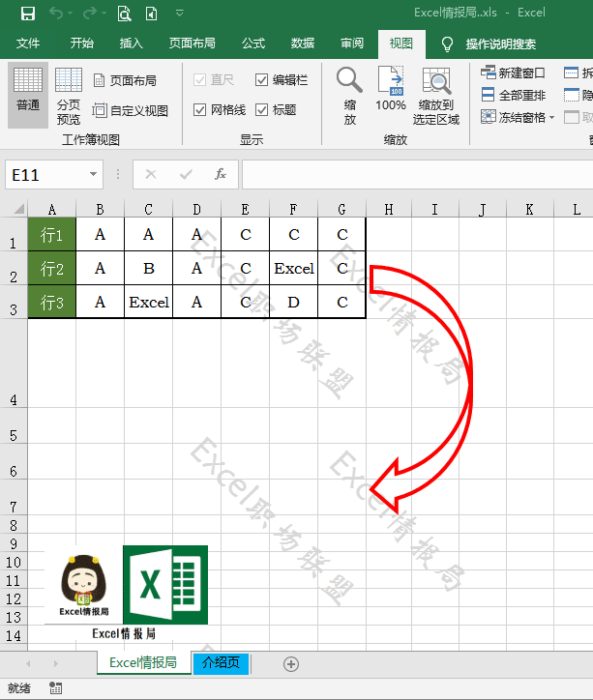Click the Select All corner triangle
The width and height of the screenshot is (593, 700).
[x=17, y=209]
